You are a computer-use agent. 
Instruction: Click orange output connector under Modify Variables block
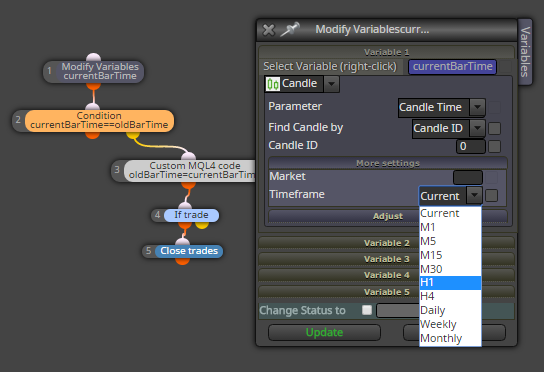point(93,86)
